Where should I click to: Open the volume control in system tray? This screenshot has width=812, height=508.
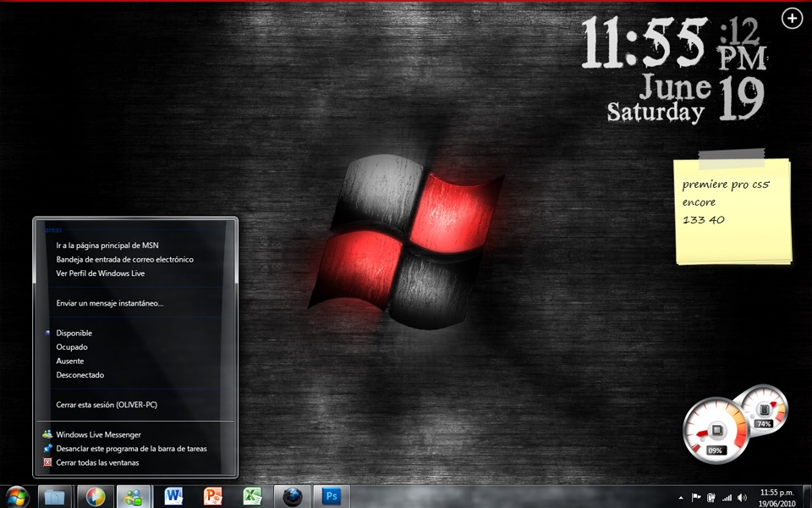742,497
